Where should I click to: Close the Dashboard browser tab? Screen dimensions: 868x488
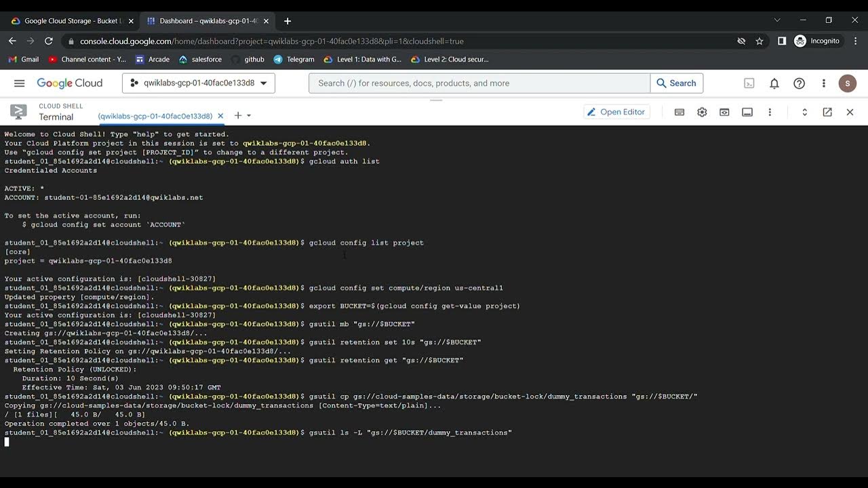(x=266, y=21)
